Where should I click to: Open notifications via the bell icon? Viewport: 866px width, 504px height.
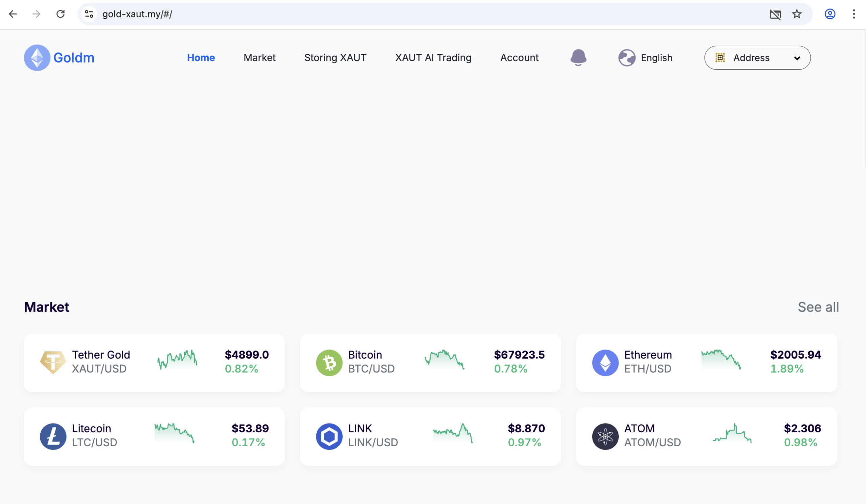[x=579, y=58]
